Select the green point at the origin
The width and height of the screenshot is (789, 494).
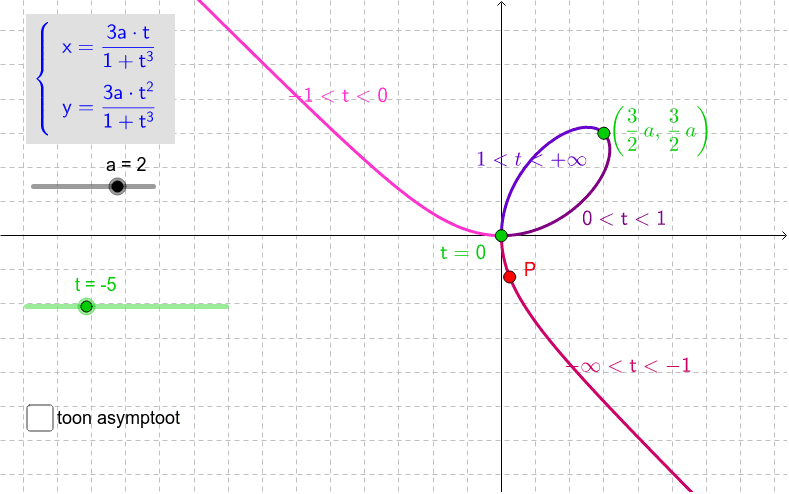[501, 235]
